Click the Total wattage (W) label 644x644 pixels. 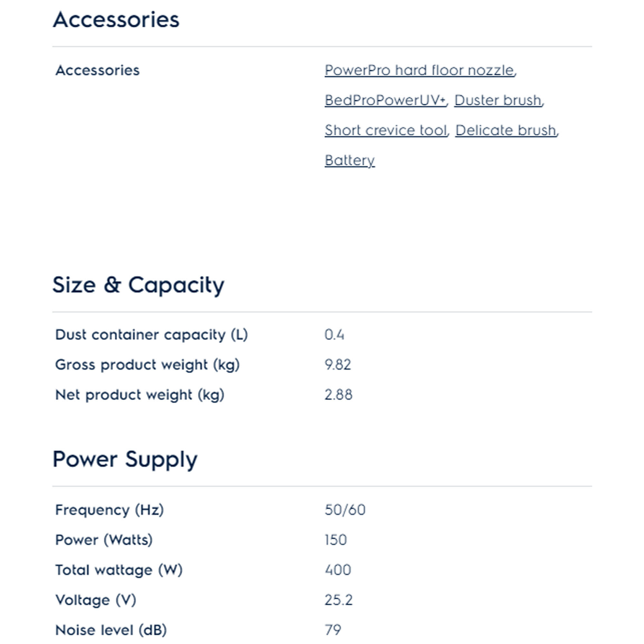pos(119,570)
